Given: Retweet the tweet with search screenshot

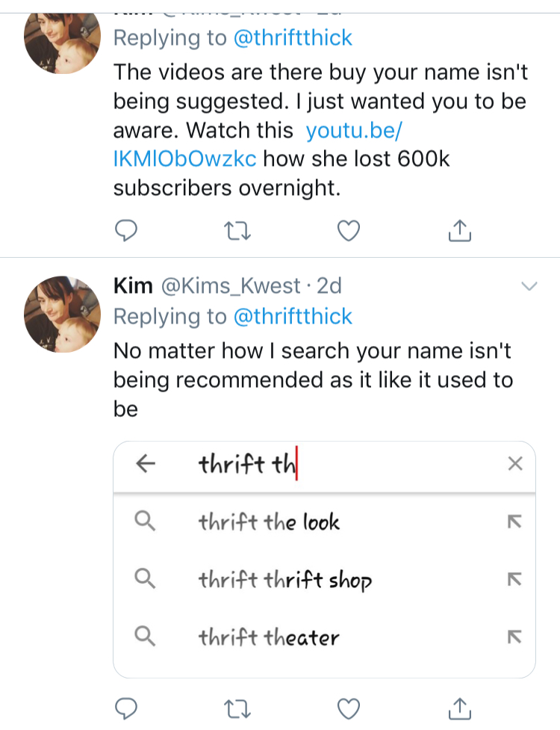Looking at the screenshot, I should (237, 708).
